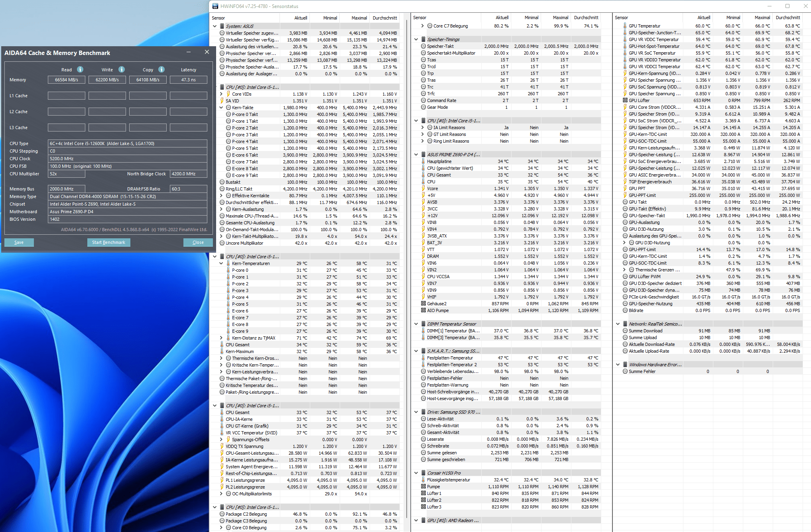This screenshot has height=532, width=811.
Task: Click the Memory Latency value field
Action: click(x=189, y=80)
